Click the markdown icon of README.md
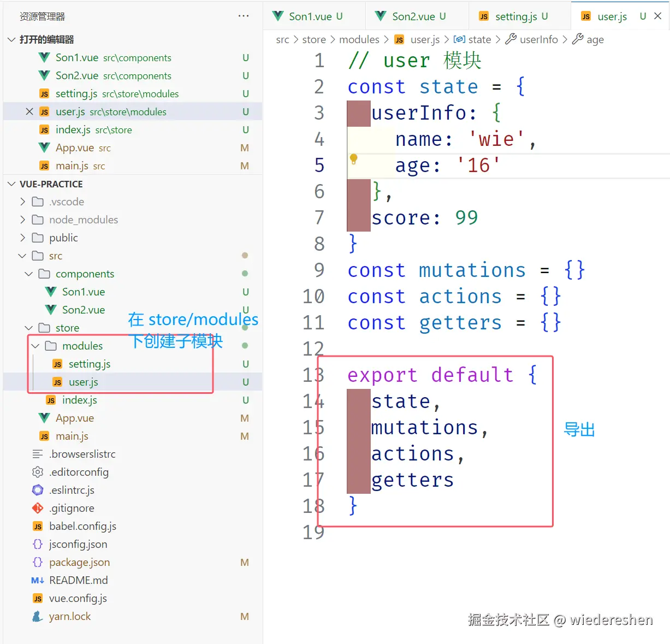 tap(38, 580)
